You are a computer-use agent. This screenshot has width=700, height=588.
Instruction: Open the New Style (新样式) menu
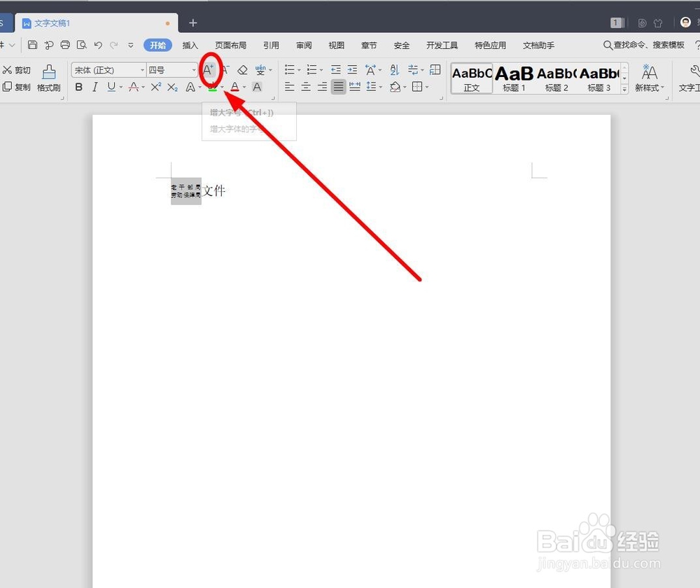tap(650, 78)
